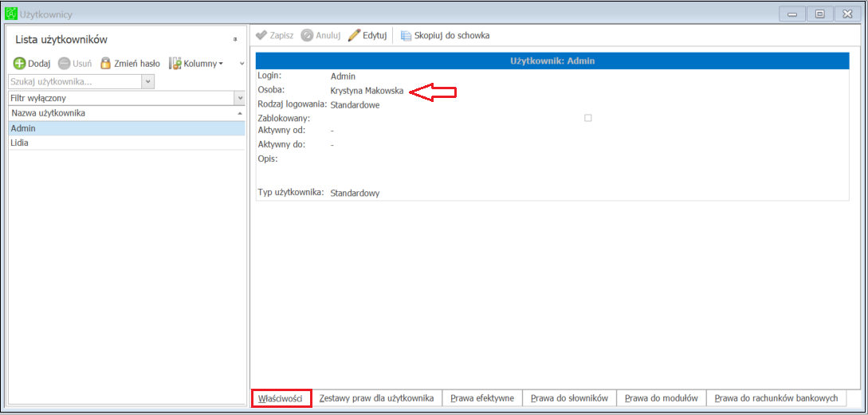The image size is (868, 415).
Task: Click the Szukaj użytkownika search field
Action: (x=75, y=81)
